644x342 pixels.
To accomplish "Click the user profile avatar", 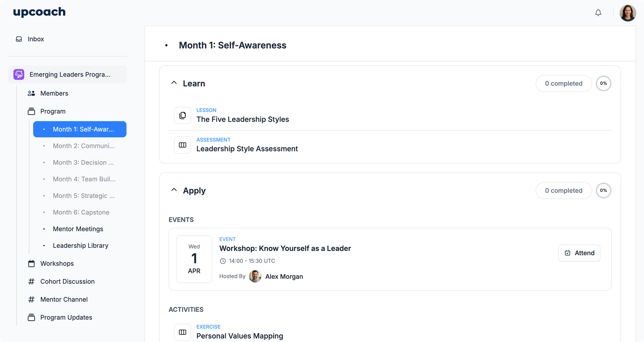I will click(627, 13).
